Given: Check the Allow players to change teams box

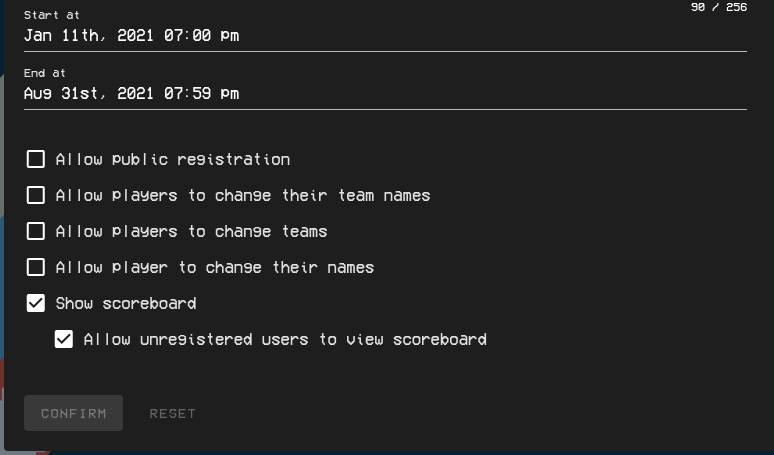Looking at the screenshot, I should click(x=36, y=231).
